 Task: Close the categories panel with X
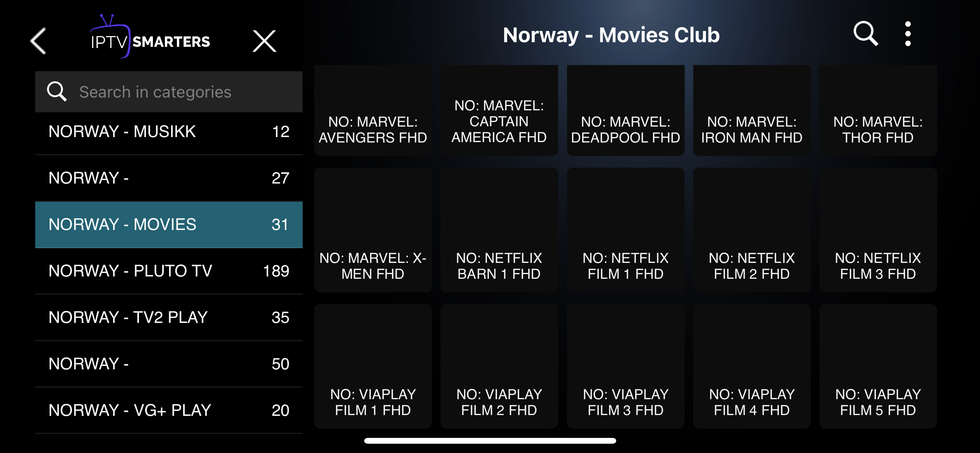pyautogui.click(x=264, y=41)
